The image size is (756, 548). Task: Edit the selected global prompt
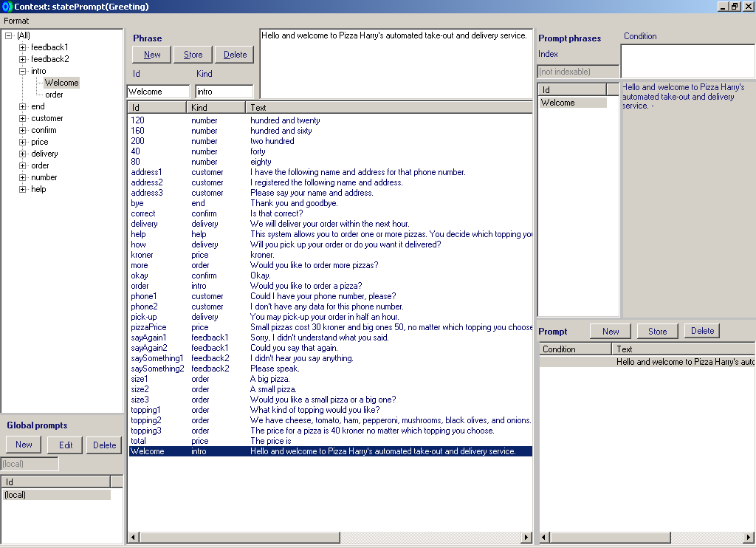[66, 445]
